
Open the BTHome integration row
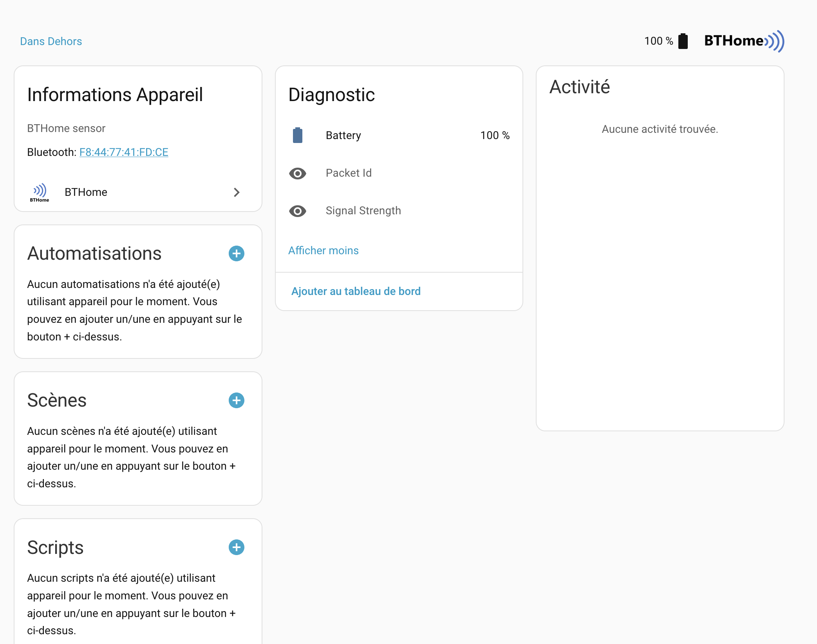(x=86, y=192)
